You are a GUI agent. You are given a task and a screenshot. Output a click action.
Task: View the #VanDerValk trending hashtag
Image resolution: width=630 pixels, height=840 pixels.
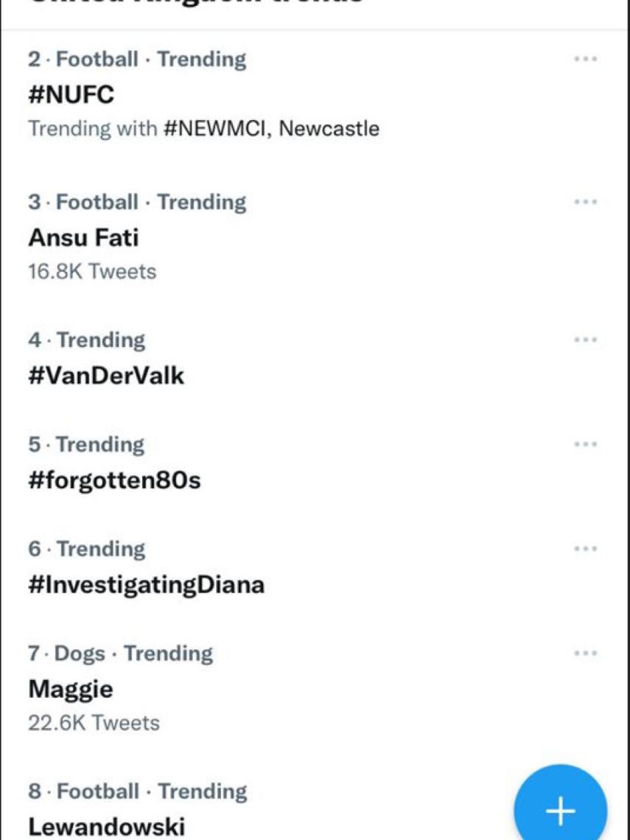tap(106, 376)
